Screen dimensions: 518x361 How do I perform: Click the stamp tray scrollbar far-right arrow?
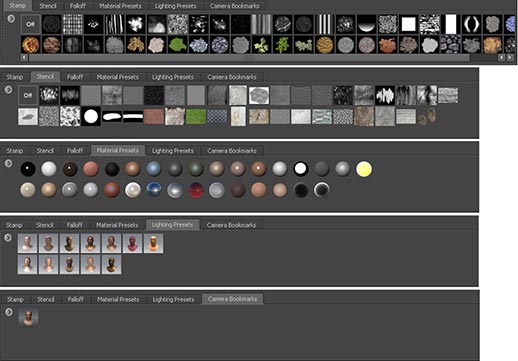pyautogui.click(x=510, y=58)
